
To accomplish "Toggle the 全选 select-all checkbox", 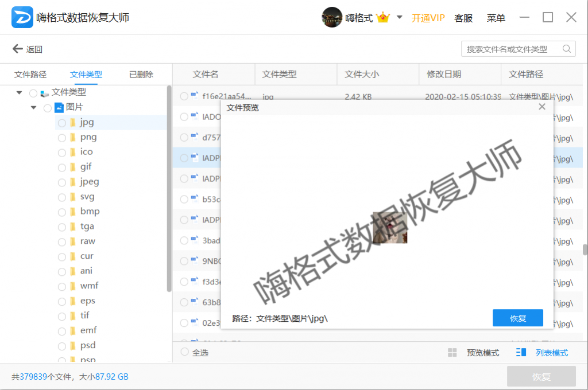I will (184, 352).
